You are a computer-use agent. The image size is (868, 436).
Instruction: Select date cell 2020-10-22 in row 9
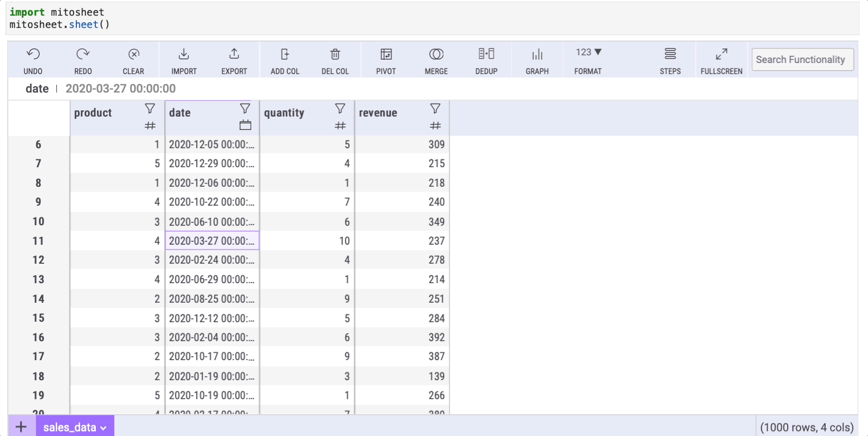click(x=212, y=202)
